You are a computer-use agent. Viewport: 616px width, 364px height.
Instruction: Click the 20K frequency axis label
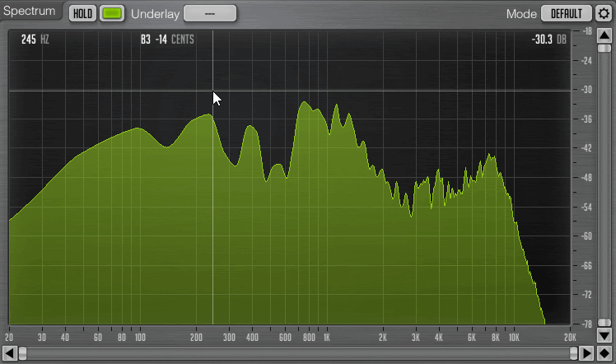click(x=570, y=338)
